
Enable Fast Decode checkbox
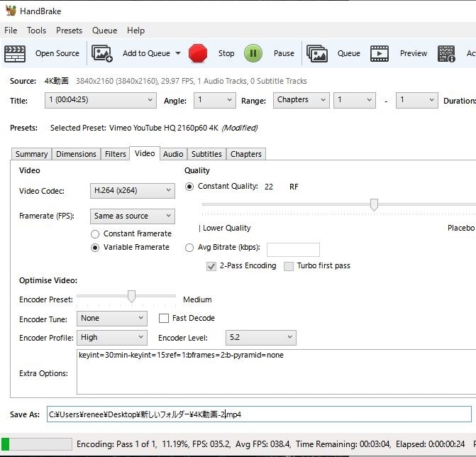click(x=164, y=318)
